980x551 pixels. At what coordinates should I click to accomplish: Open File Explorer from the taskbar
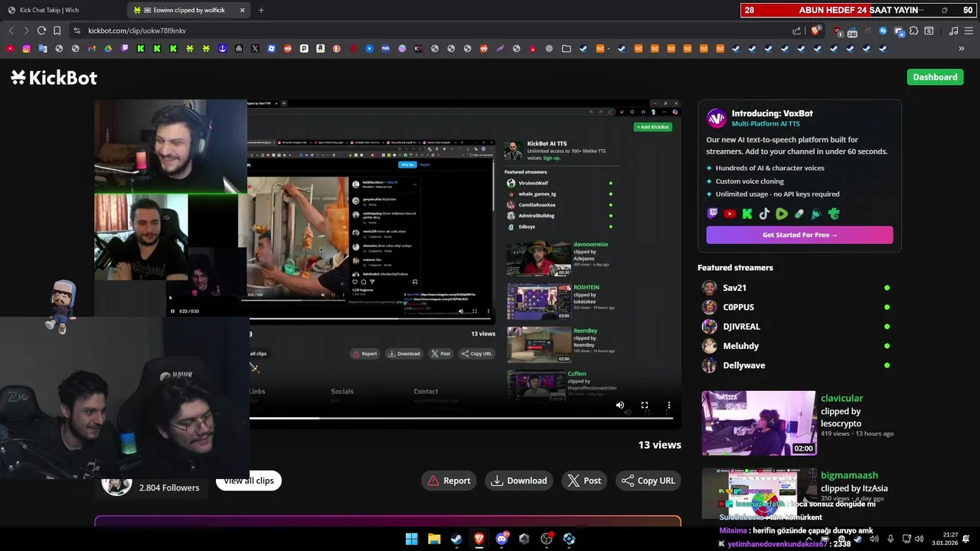point(434,539)
